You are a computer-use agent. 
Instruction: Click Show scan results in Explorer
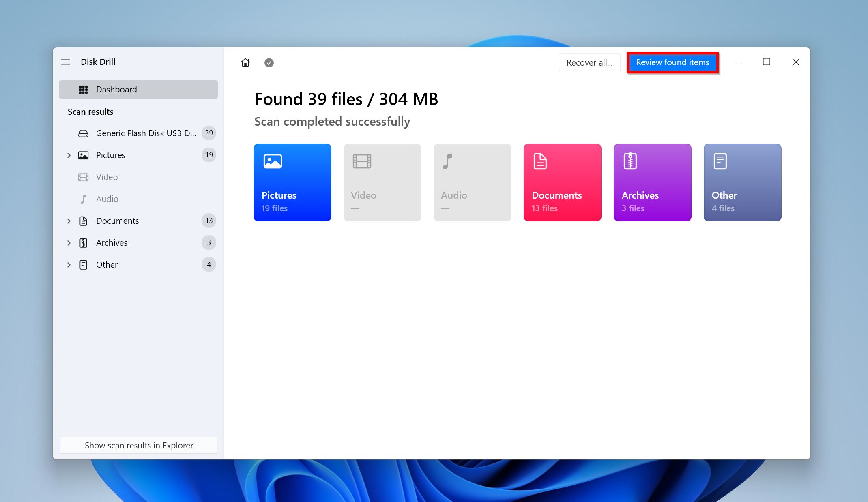[x=138, y=445]
